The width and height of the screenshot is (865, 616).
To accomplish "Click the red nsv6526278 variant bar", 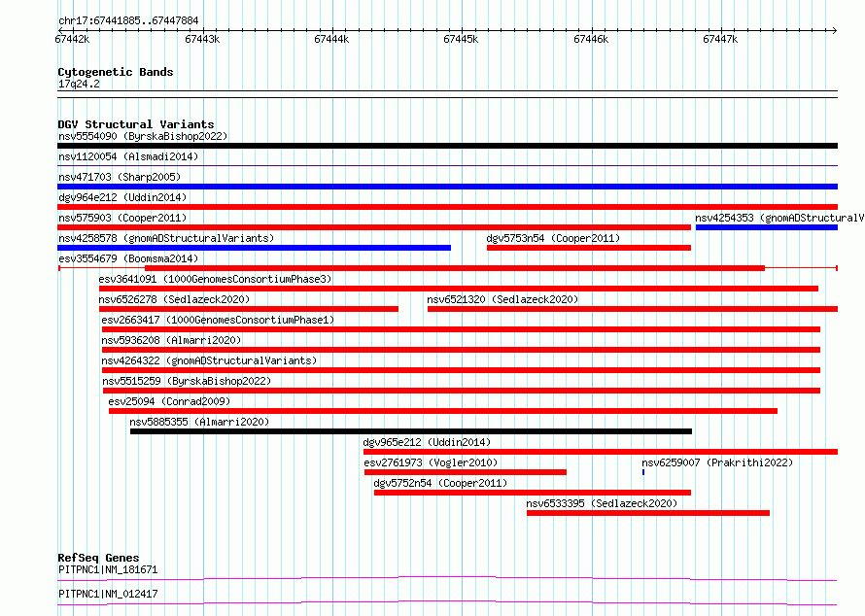I will click(249, 309).
